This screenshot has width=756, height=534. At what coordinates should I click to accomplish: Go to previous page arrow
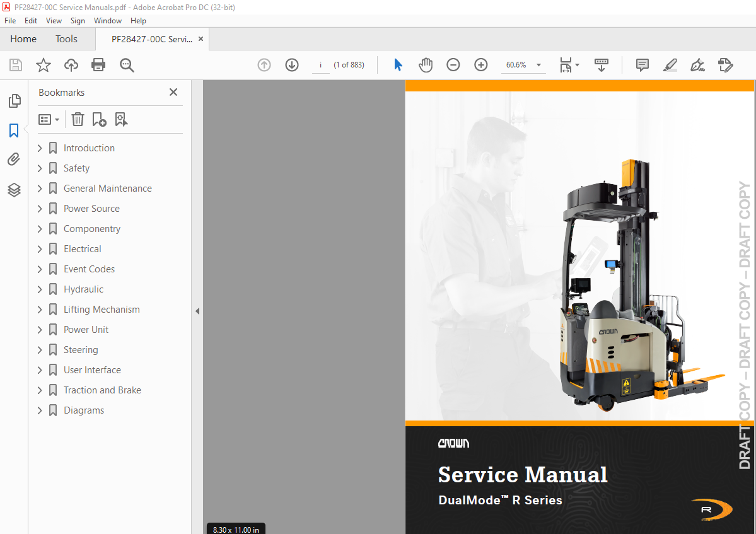tap(264, 65)
